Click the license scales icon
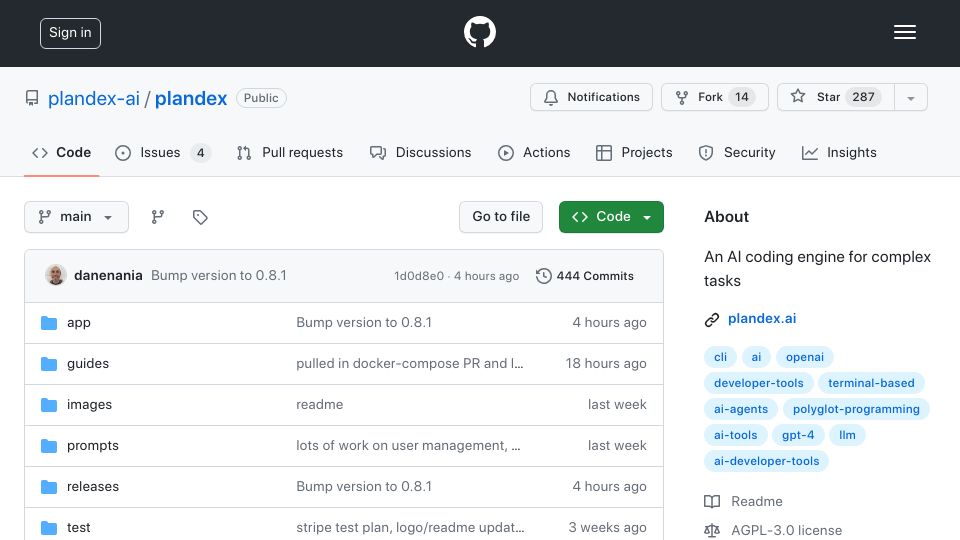960x540 pixels. click(712, 530)
